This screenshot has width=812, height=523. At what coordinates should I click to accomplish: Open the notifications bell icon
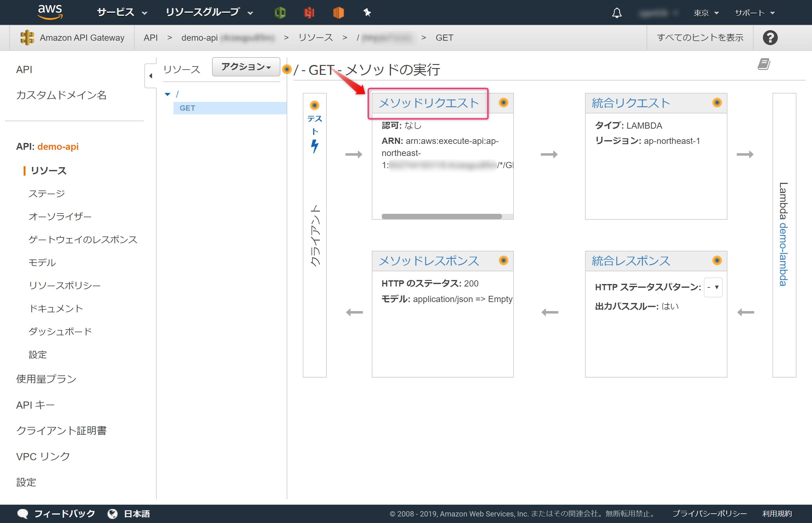pyautogui.click(x=617, y=13)
